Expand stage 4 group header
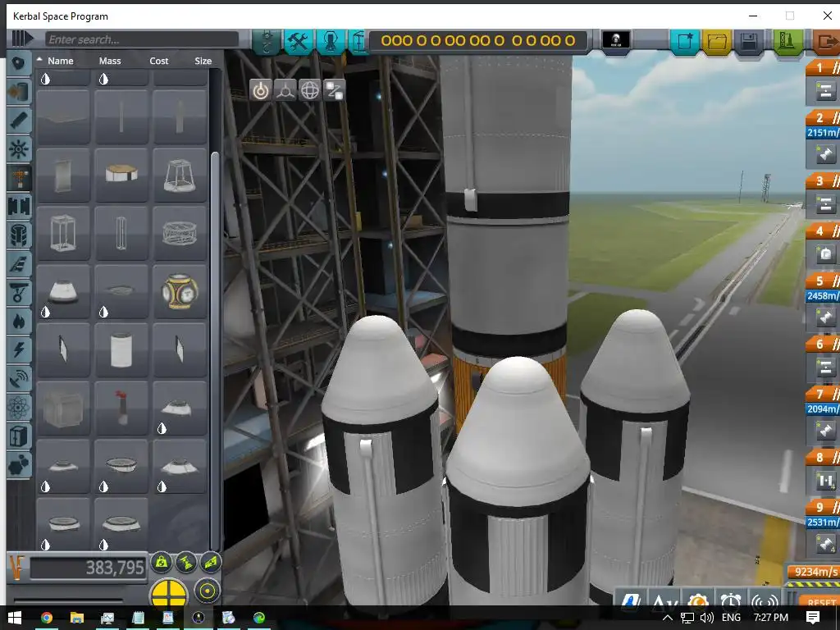840x630 pixels. click(823, 231)
